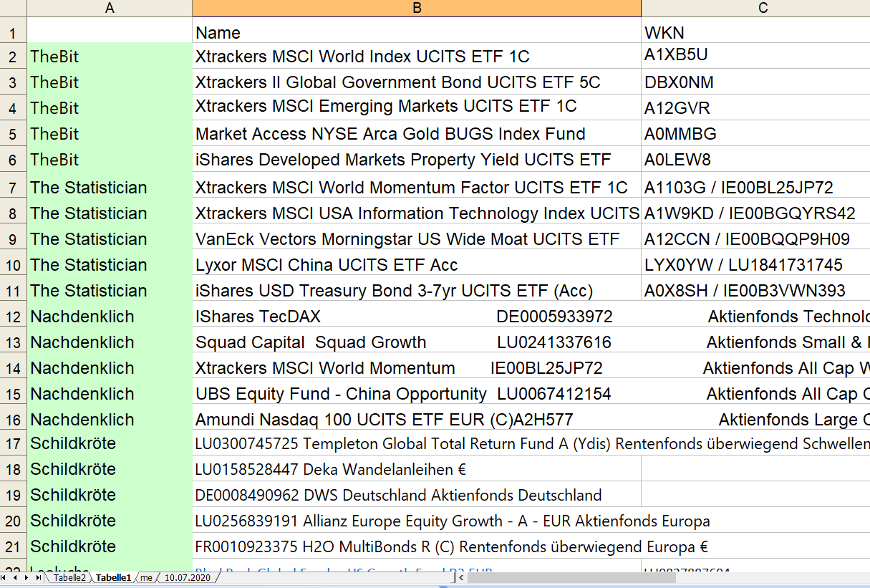Select column C header
The height and width of the screenshot is (588, 870).
pos(755,8)
